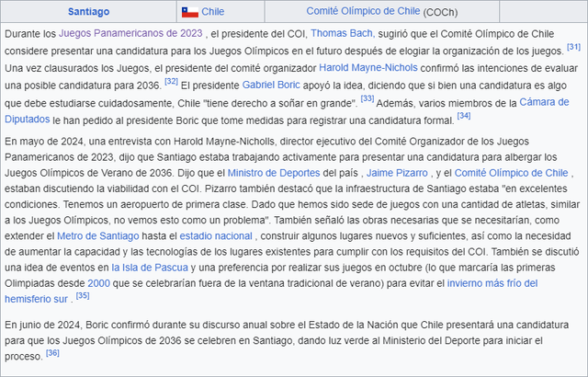The height and width of the screenshot is (377, 588).
Task: Open the Santiago city link
Action: (x=88, y=12)
